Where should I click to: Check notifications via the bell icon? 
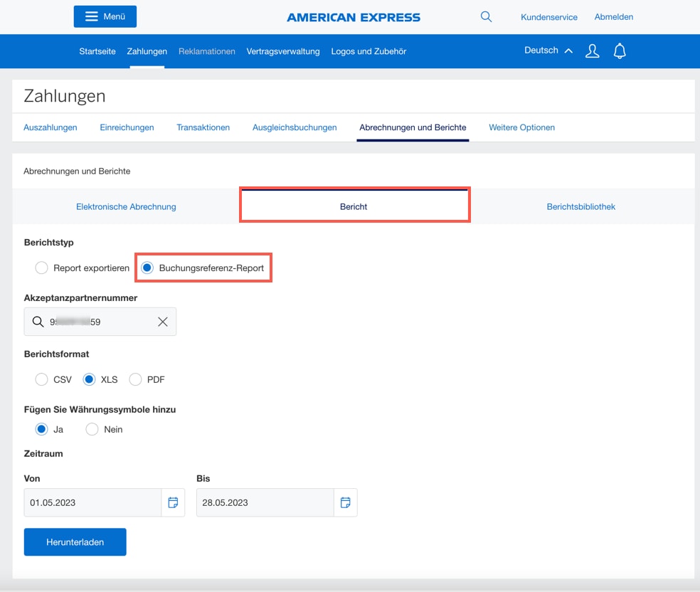619,51
